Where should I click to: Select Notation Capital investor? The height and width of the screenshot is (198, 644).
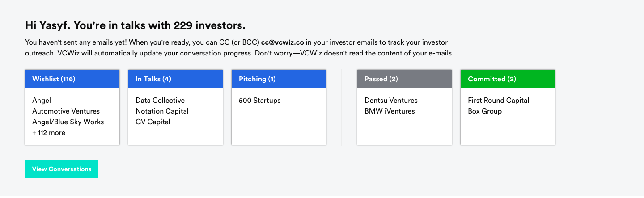pyautogui.click(x=162, y=111)
